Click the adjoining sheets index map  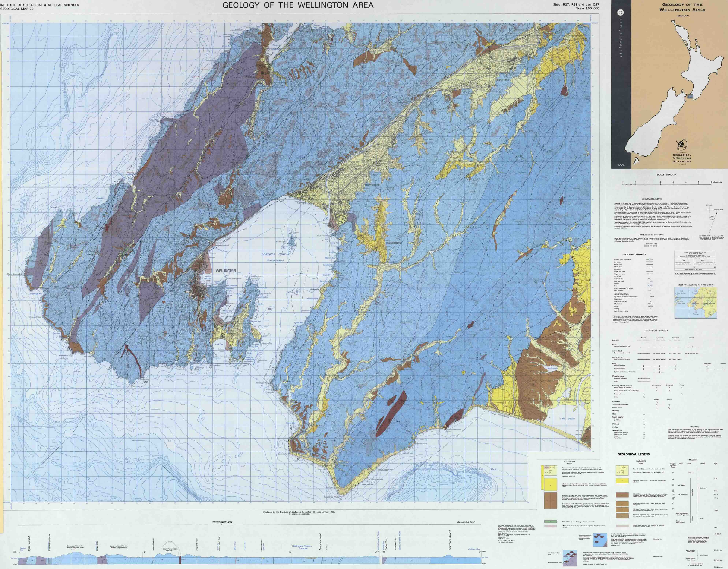(x=696, y=303)
